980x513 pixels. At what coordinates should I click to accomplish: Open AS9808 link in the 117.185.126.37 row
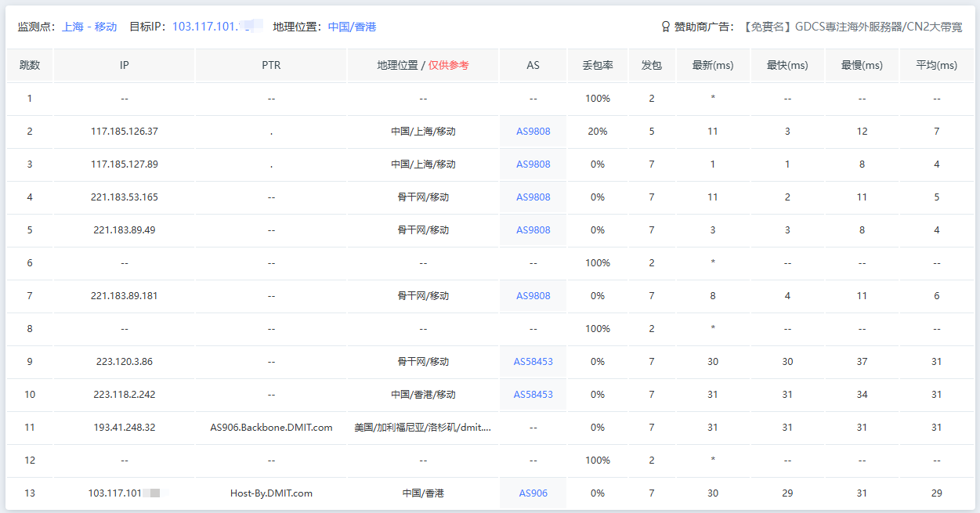click(533, 132)
